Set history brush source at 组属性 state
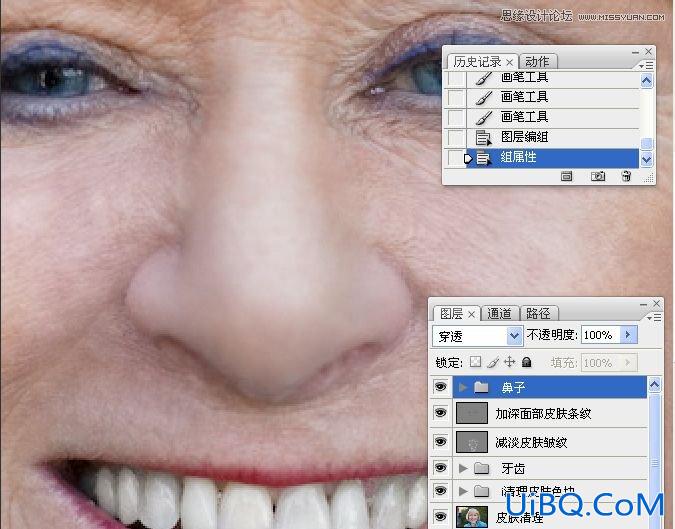675x529 pixels. point(456,158)
